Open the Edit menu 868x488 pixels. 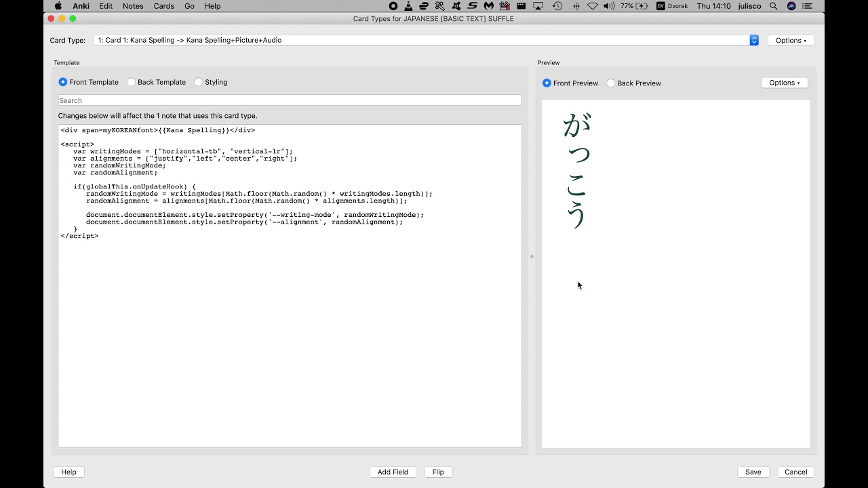pyautogui.click(x=106, y=6)
